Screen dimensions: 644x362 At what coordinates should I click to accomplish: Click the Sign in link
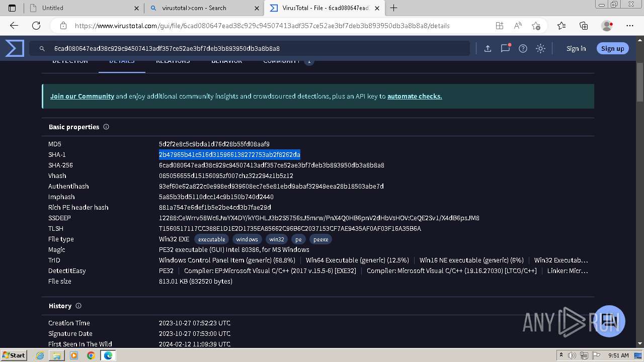(576, 48)
